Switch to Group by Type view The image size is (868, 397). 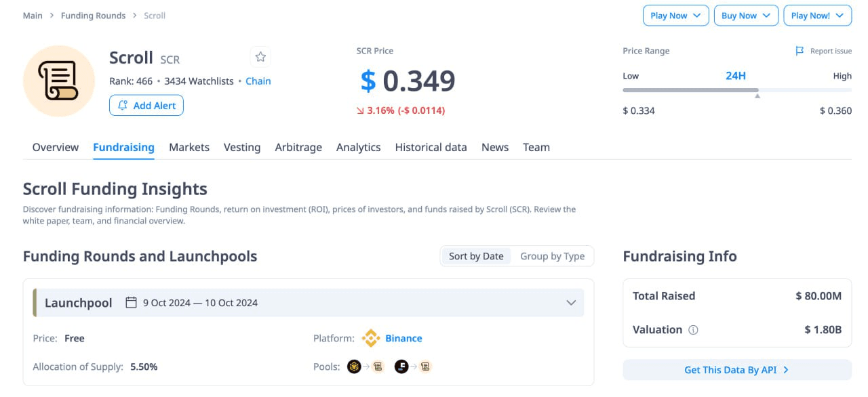point(552,256)
